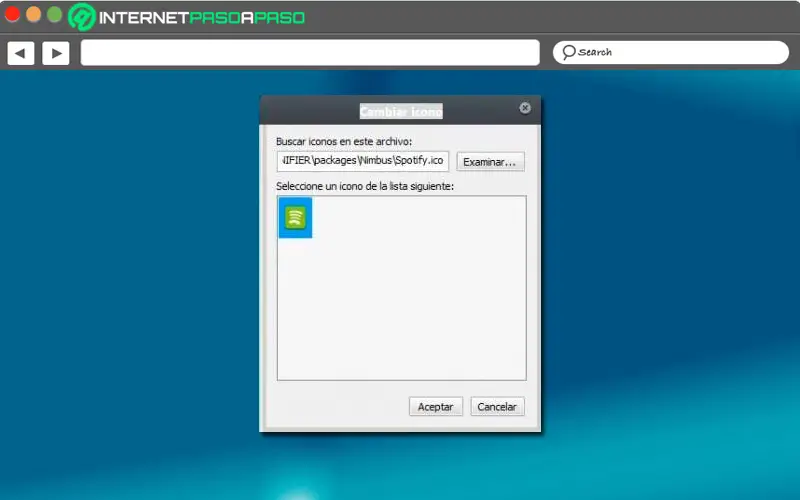Close the Cambiar icono dialog
This screenshot has width=800, height=500.
pos(525,108)
